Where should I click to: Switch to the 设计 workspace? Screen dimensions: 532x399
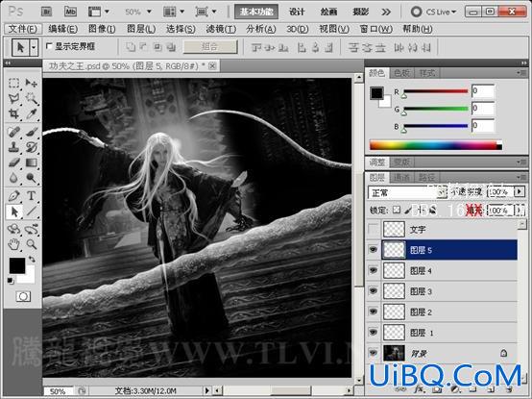tap(297, 12)
